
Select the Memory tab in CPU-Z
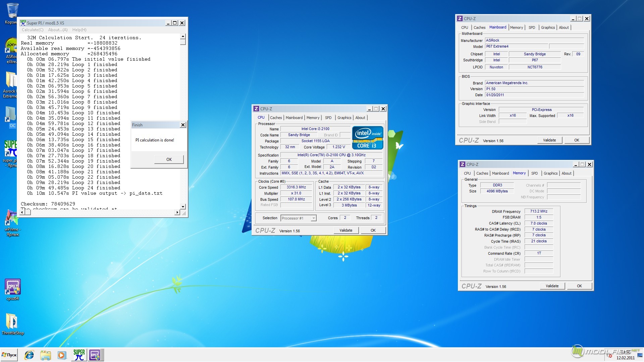point(312,117)
